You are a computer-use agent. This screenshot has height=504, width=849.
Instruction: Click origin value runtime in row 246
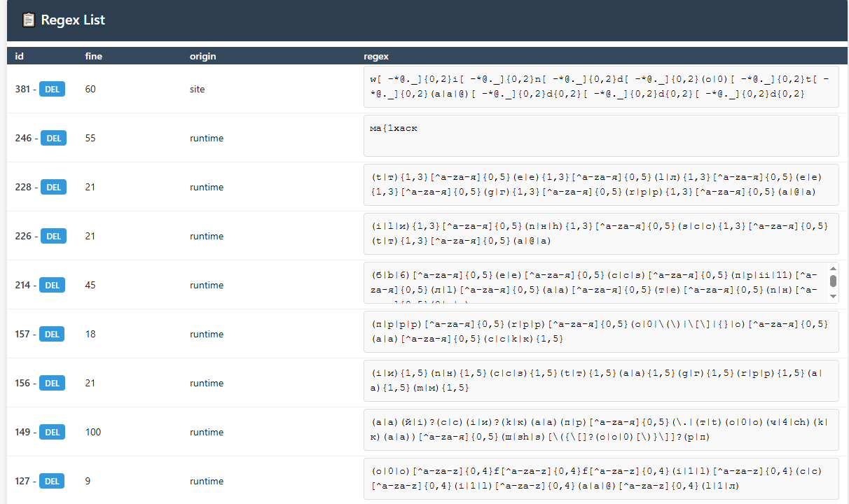click(207, 138)
